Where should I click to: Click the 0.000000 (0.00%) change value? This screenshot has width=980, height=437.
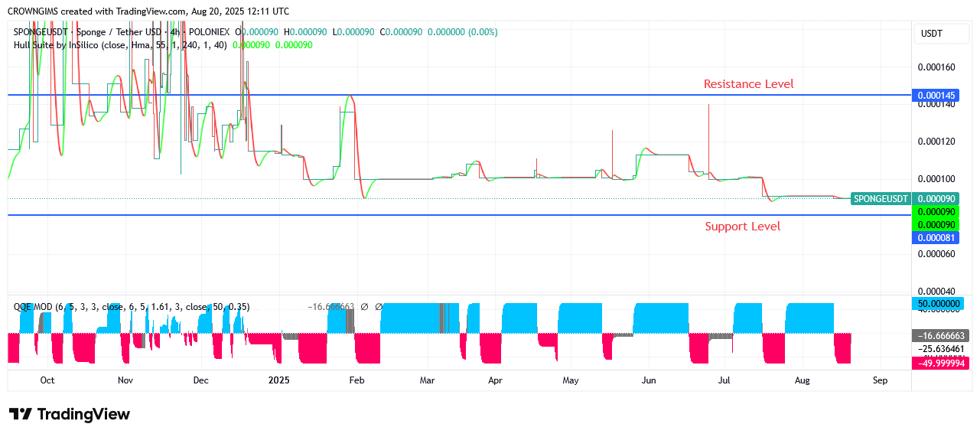point(462,32)
